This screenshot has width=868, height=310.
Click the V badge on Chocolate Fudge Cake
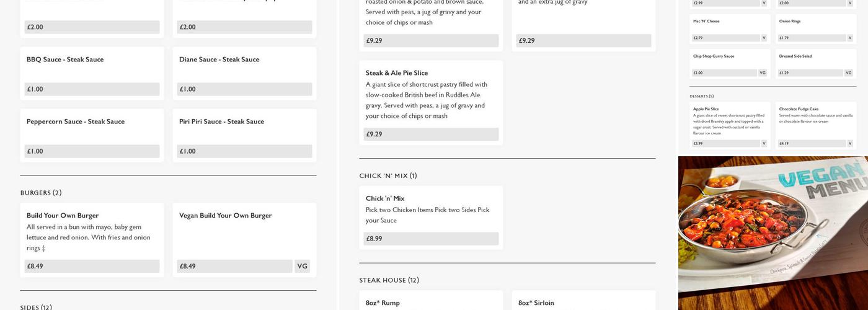coord(850,143)
